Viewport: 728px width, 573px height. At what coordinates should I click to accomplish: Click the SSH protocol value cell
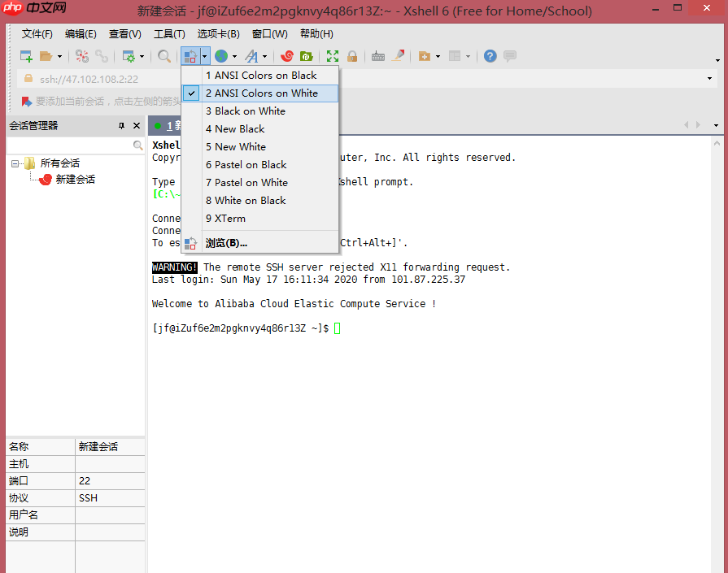tap(110, 498)
